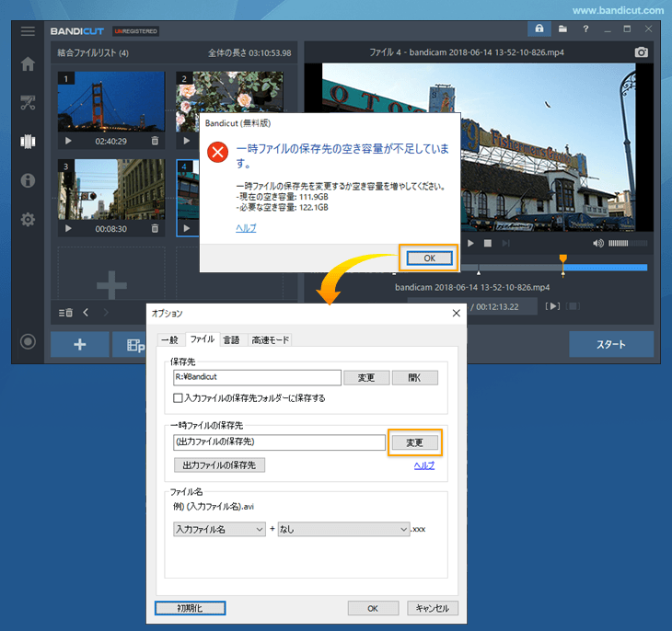Take a snapshot with the camera icon
Screen dimensions: 672x631
tap(641, 52)
